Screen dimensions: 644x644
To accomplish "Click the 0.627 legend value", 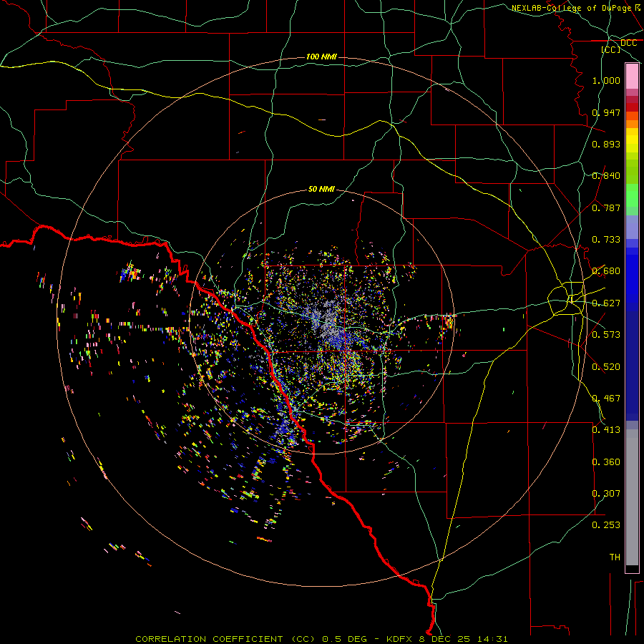I will [606, 303].
